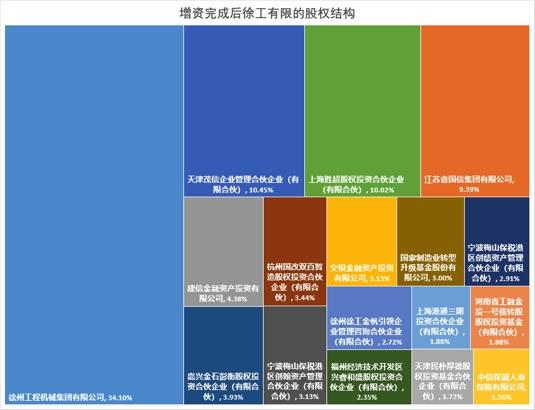This screenshot has width=535, height=410.
Task: Select the 天津茂信企业管理合伙企业 10.45% block
Action: coord(244,111)
